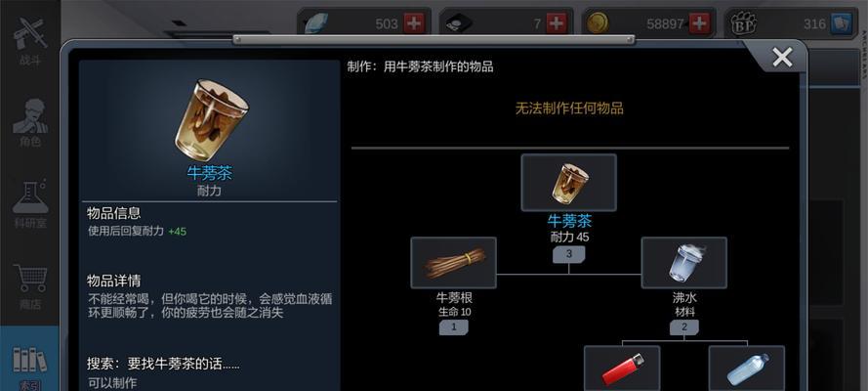868x391 pixels.
Task: Add more blue crystal currency with plus
Action: click(414, 23)
